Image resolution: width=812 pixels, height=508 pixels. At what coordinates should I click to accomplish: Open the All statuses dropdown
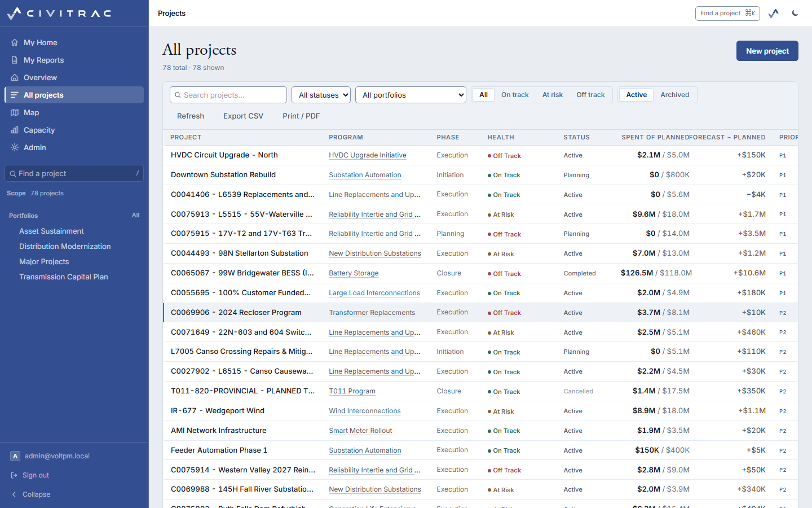(321, 95)
